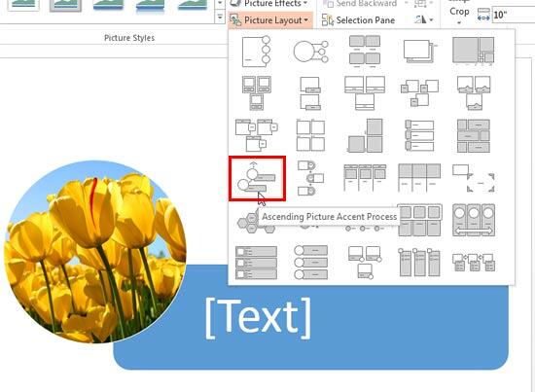Select the vertical circle list layout in the bottom row

tap(310, 263)
